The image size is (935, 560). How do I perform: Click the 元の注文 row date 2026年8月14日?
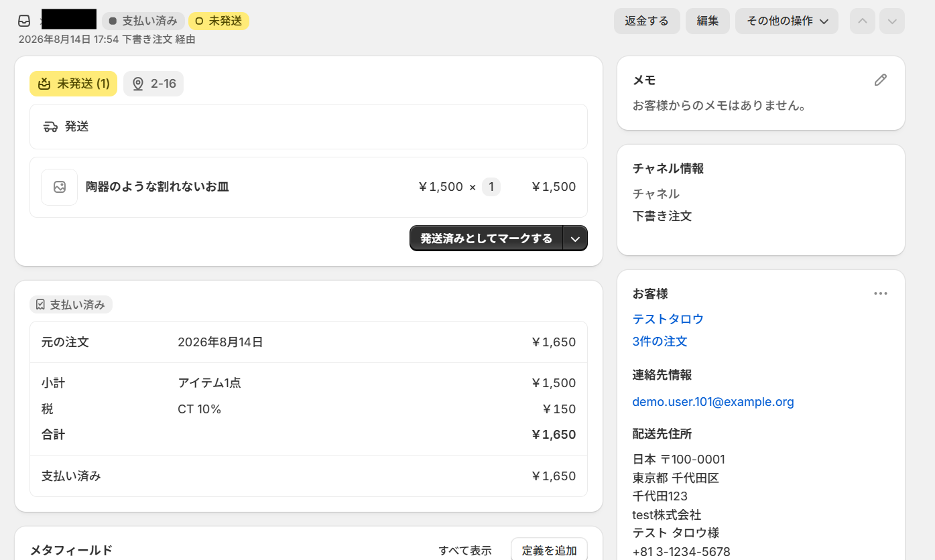click(x=221, y=342)
